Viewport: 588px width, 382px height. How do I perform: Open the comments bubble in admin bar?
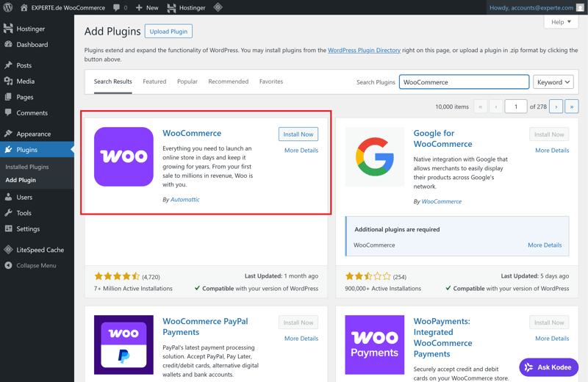pyautogui.click(x=120, y=7)
